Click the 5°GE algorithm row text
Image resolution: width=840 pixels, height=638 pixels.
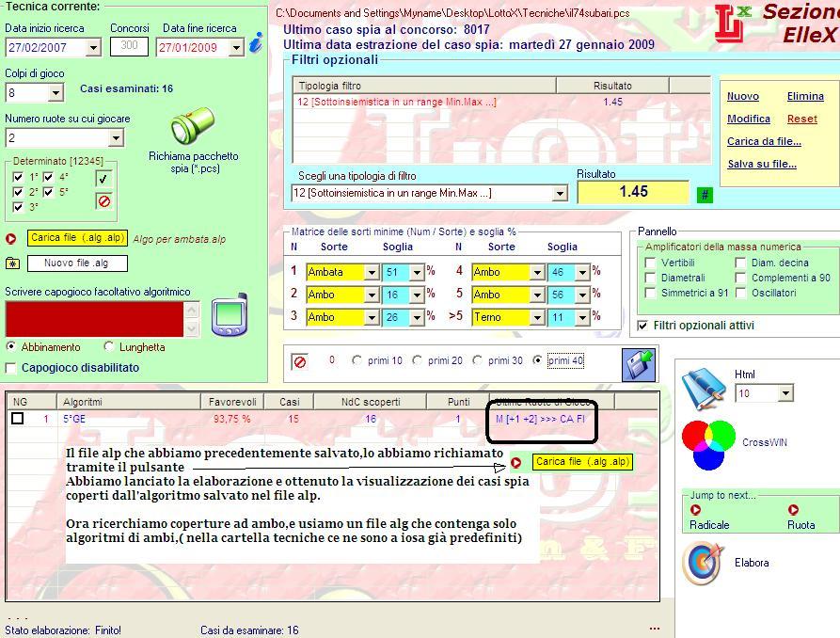point(74,419)
